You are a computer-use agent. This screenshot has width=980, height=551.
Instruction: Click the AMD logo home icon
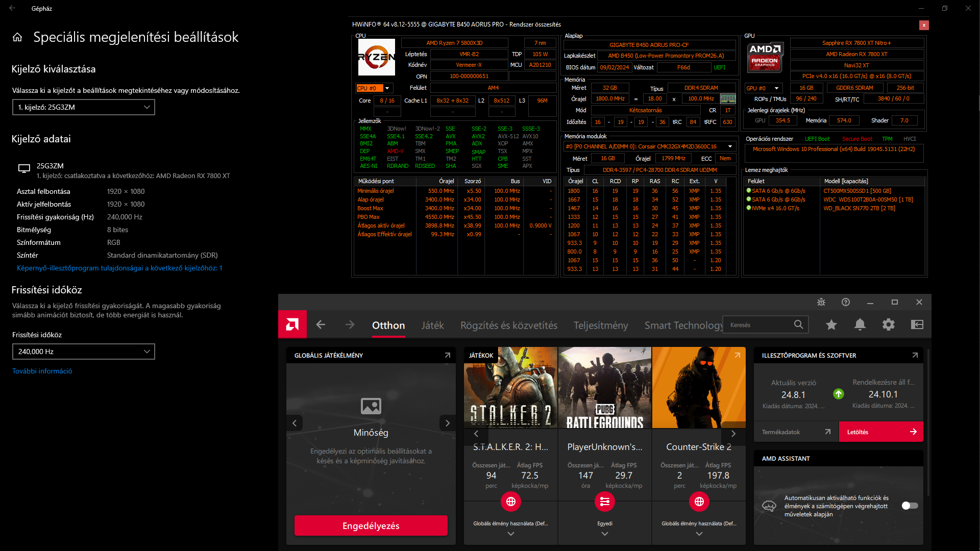click(292, 324)
